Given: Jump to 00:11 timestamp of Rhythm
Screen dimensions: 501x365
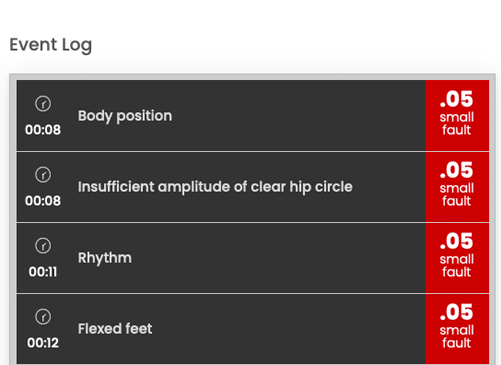Looking at the screenshot, I should (x=43, y=272).
